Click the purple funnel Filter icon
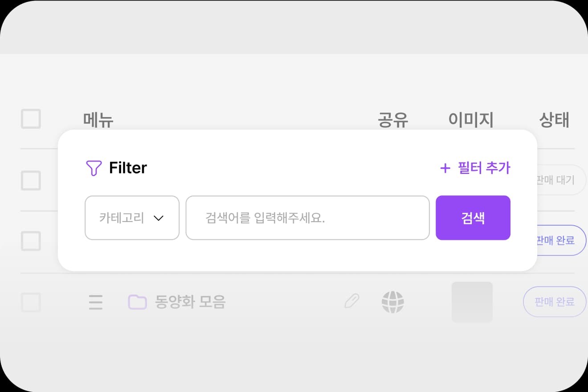The height and width of the screenshot is (392, 588). (94, 168)
